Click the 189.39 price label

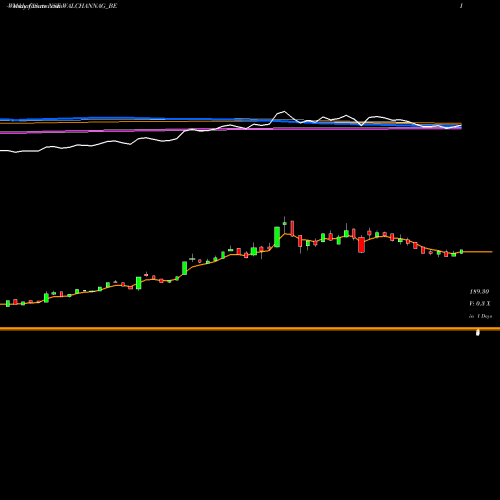pyautogui.click(x=479, y=292)
